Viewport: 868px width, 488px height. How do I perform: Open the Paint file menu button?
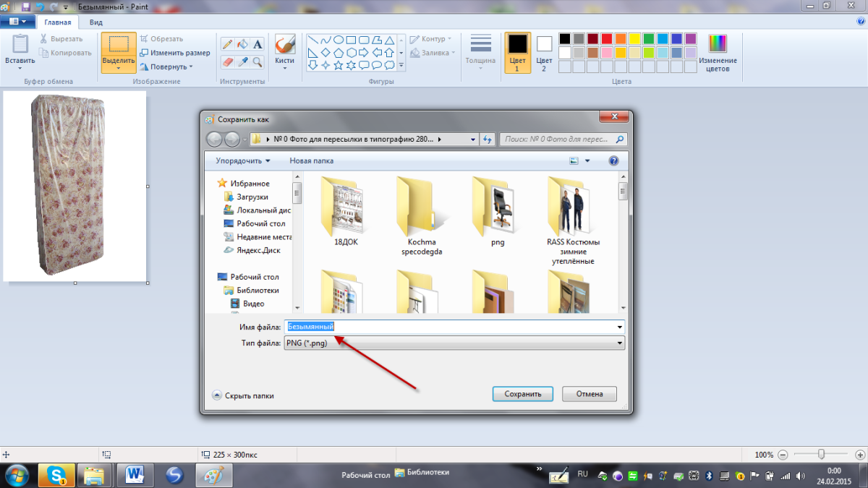18,22
